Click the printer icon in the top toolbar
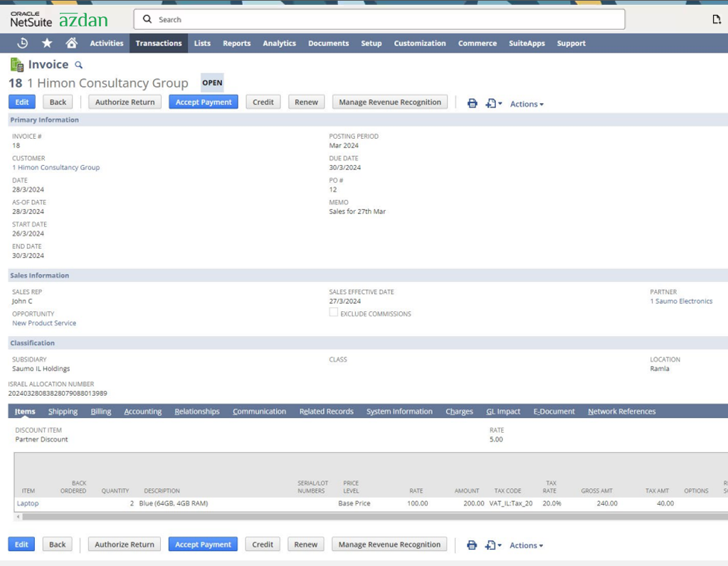 (x=472, y=104)
